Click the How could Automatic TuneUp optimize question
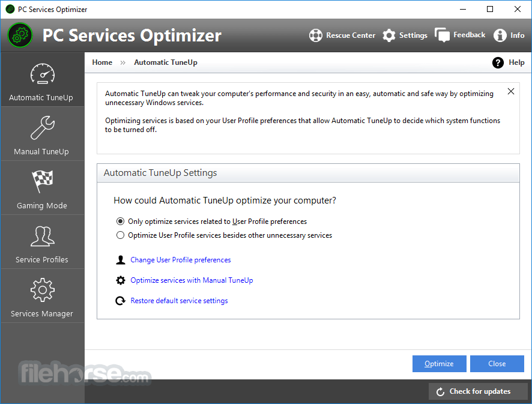532x404 pixels. (x=225, y=200)
